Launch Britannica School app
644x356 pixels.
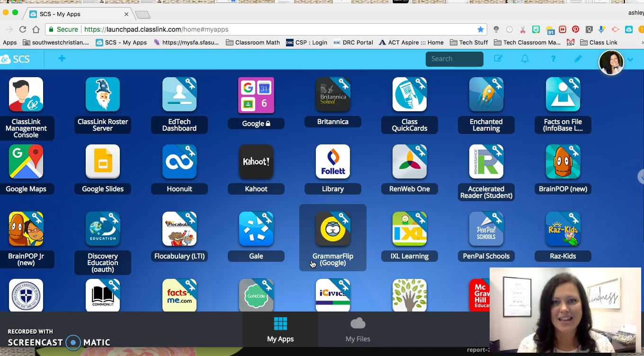333,95
